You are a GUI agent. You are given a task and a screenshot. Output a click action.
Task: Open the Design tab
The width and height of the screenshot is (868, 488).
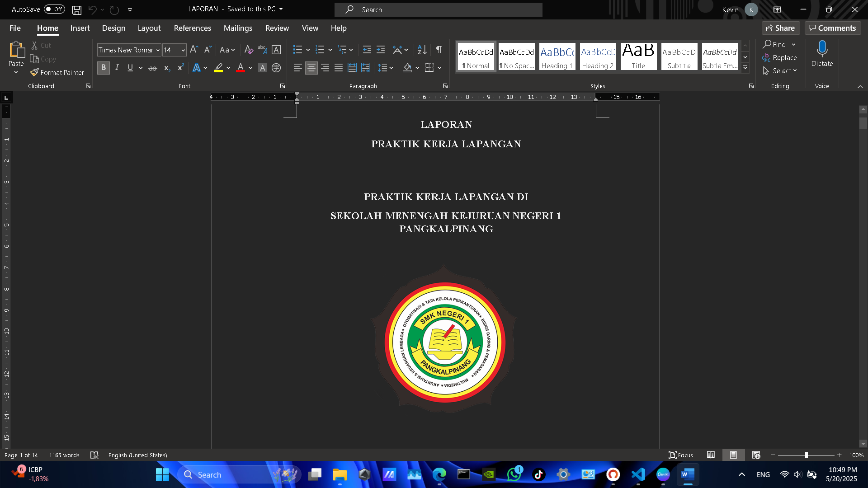pyautogui.click(x=113, y=28)
